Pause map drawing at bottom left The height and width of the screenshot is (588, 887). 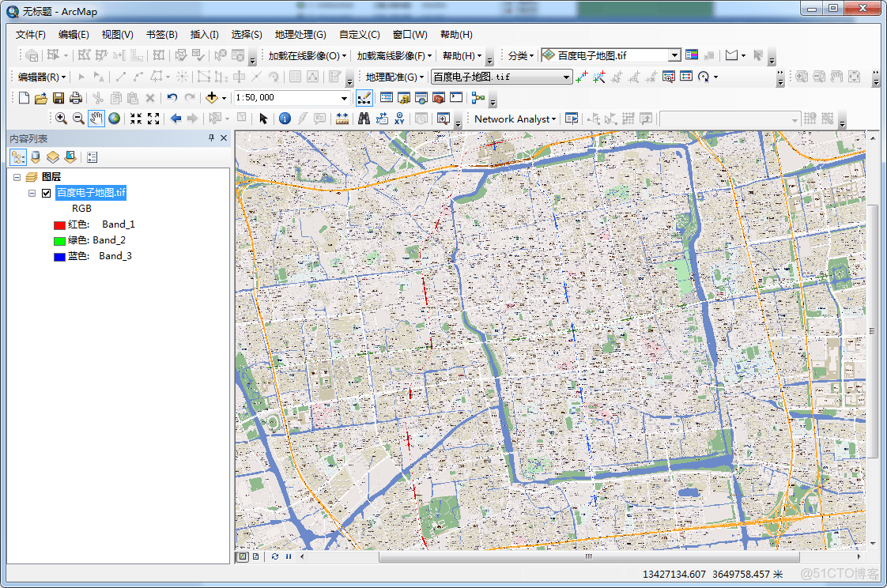coord(288,556)
